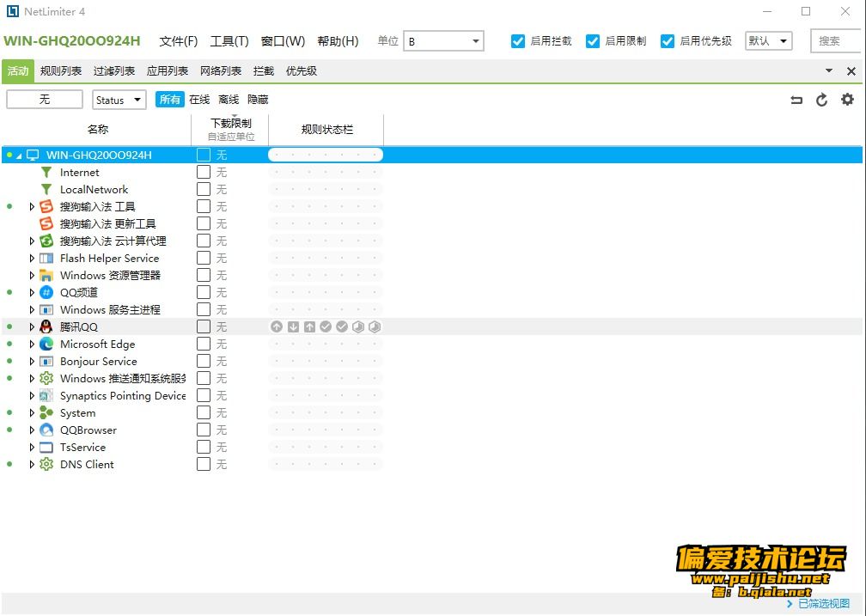
Task: Toggle the 启用拦截 checkbox
Action: [x=517, y=41]
